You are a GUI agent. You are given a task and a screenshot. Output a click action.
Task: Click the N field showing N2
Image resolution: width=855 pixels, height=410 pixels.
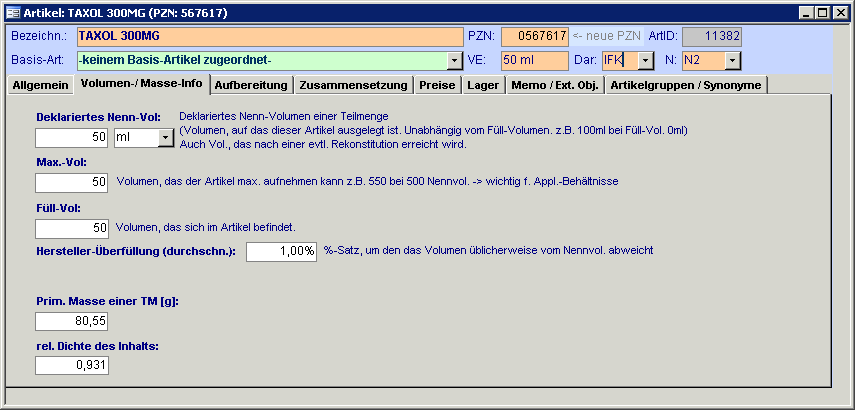(x=703, y=61)
